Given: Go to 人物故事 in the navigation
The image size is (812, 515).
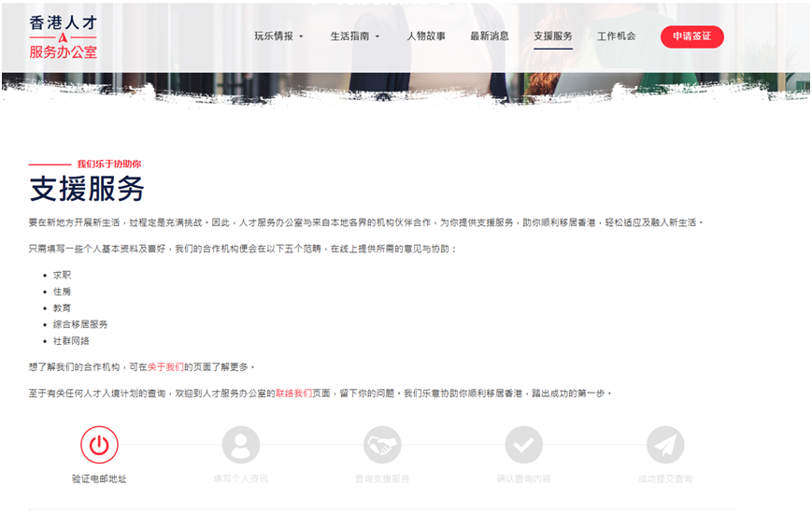Looking at the screenshot, I should [x=426, y=36].
